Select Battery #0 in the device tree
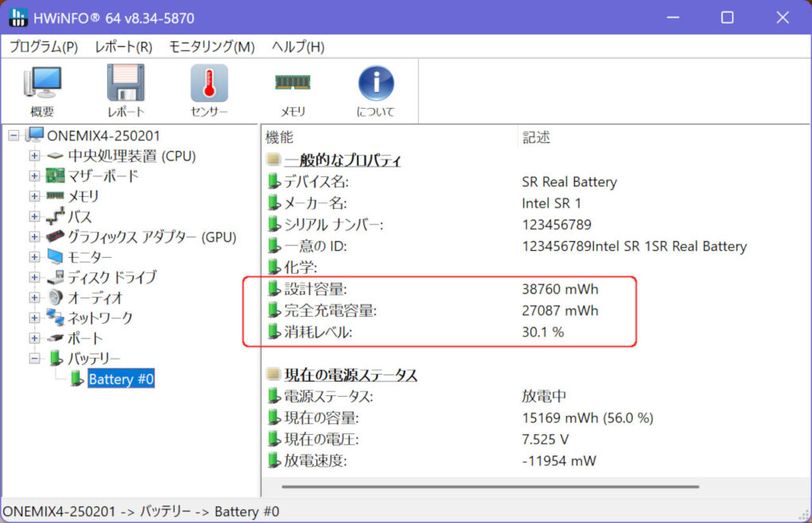This screenshot has height=523, width=812. tap(121, 379)
